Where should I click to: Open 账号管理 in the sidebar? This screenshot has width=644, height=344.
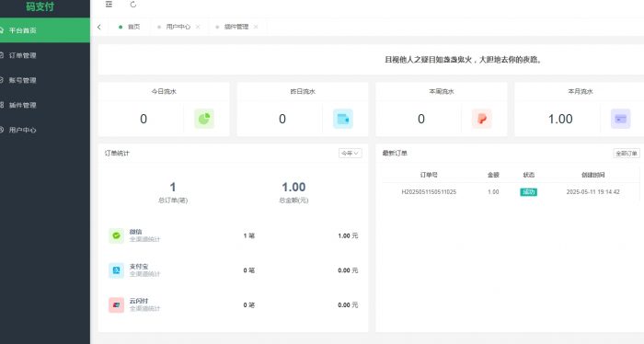pos(45,80)
